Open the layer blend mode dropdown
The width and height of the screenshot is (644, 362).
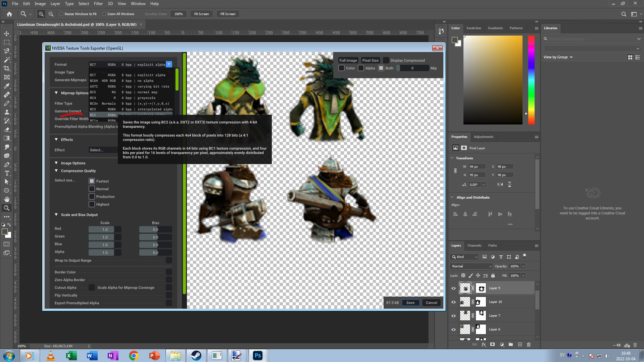coord(471,266)
